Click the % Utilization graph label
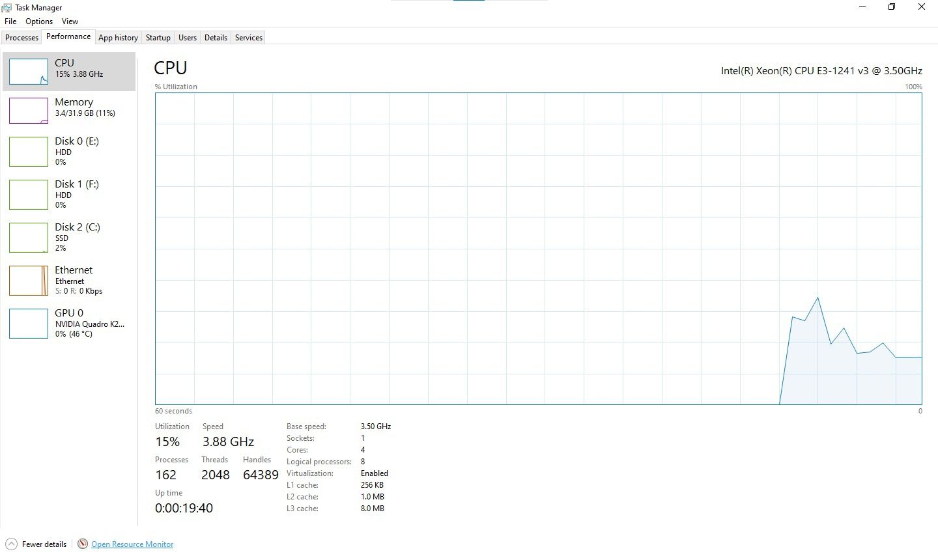 tap(176, 87)
